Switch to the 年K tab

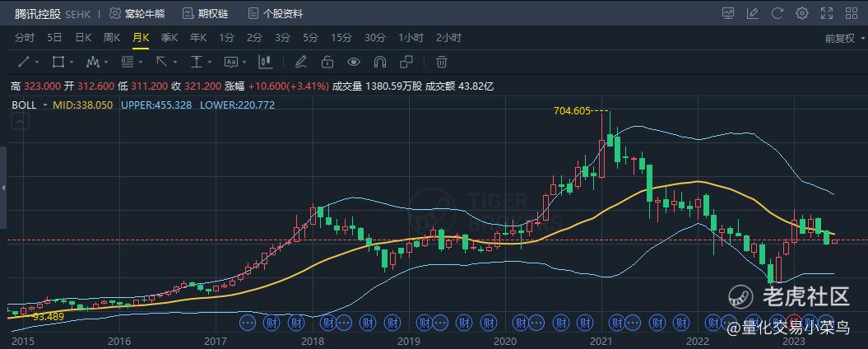click(x=197, y=38)
